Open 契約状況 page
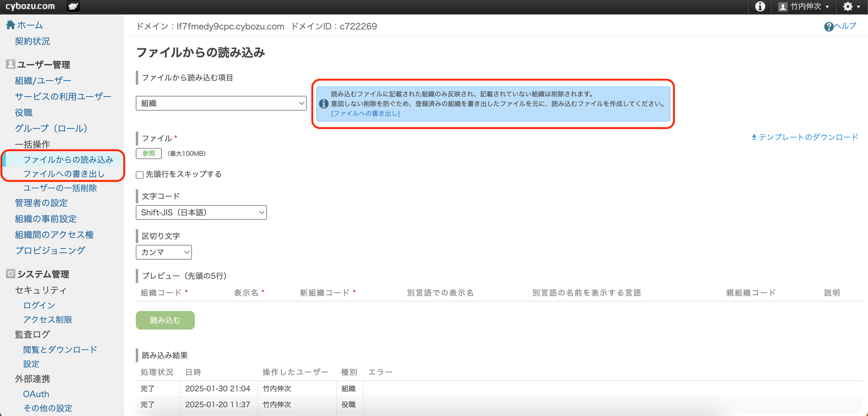Viewport: 868px width, 416px height. click(32, 41)
